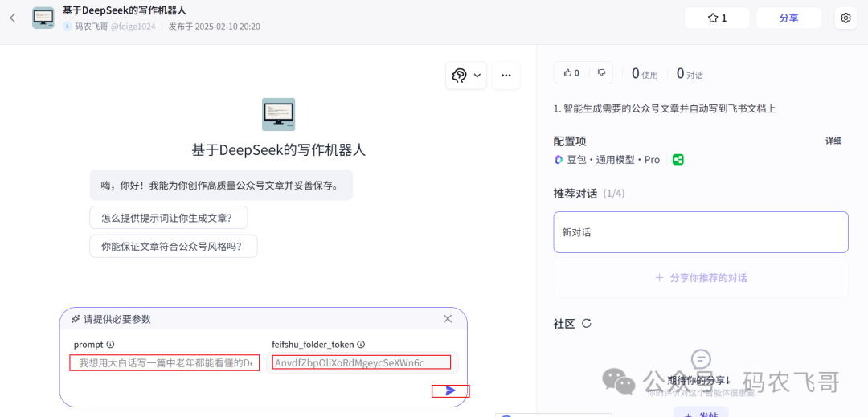Click the header title 基于DeepSeek的写作机器人
This screenshot has height=417, width=868.
click(124, 10)
